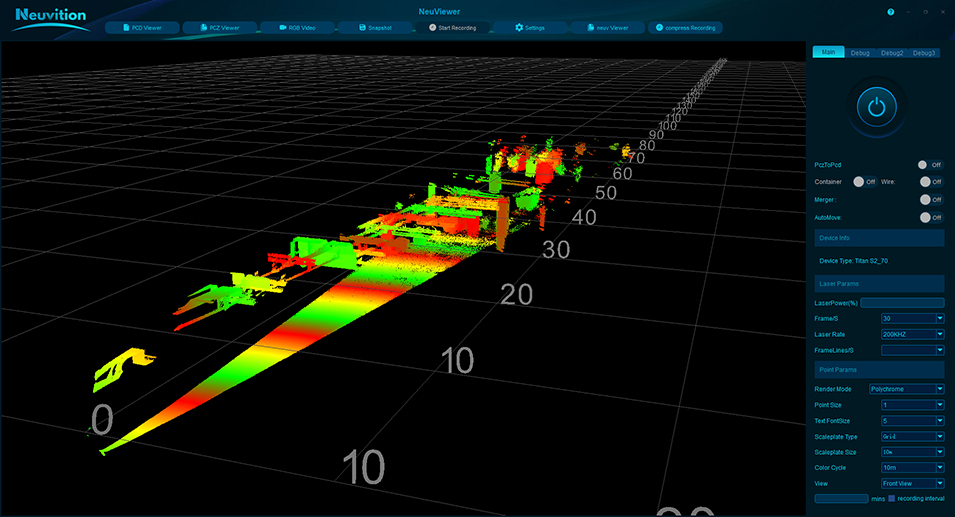The height and width of the screenshot is (517, 955).
Task: Click Start Recording button
Action: (453, 27)
